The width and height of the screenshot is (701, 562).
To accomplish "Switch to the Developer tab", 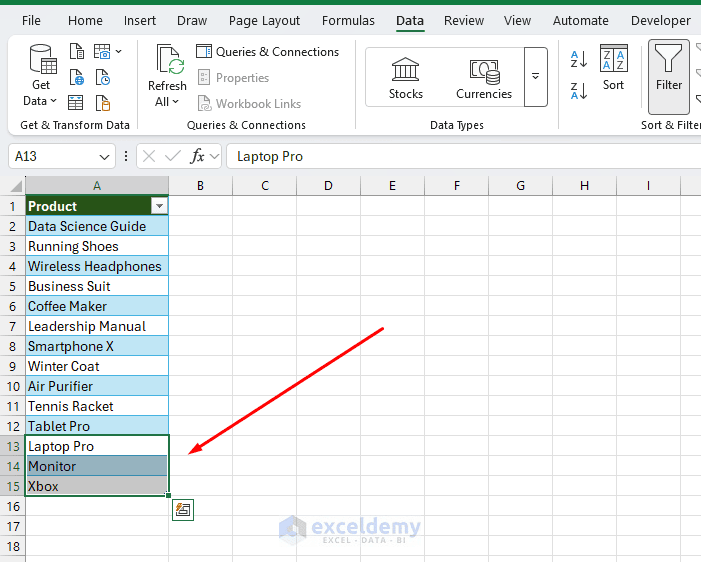I will 660,21.
